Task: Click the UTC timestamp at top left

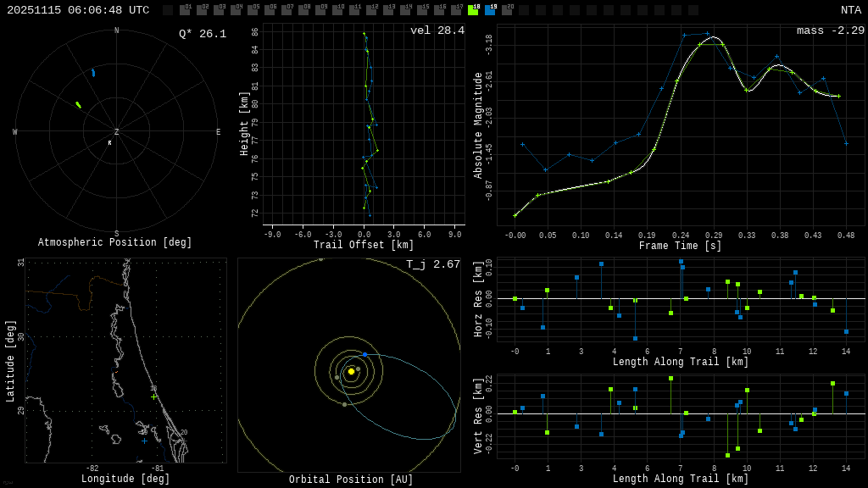Action: pos(78,10)
